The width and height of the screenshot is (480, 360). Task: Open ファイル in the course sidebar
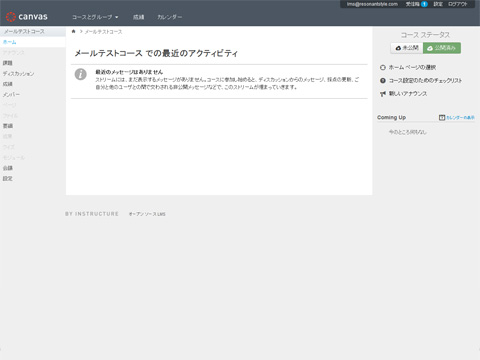(x=10, y=116)
